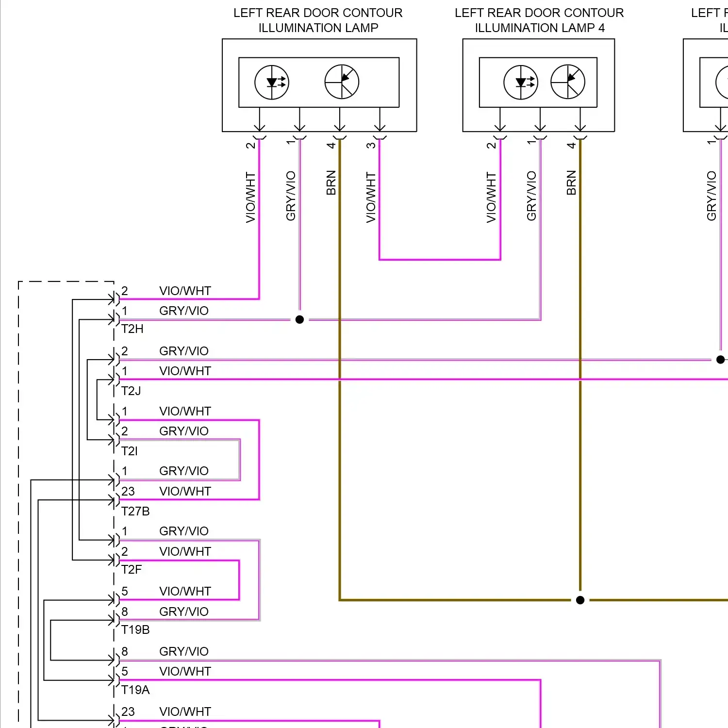The width and height of the screenshot is (728, 728).
Task: Click vertical GRY/VIO label at Lamp 4 pin 1
Action: click(x=531, y=196)
